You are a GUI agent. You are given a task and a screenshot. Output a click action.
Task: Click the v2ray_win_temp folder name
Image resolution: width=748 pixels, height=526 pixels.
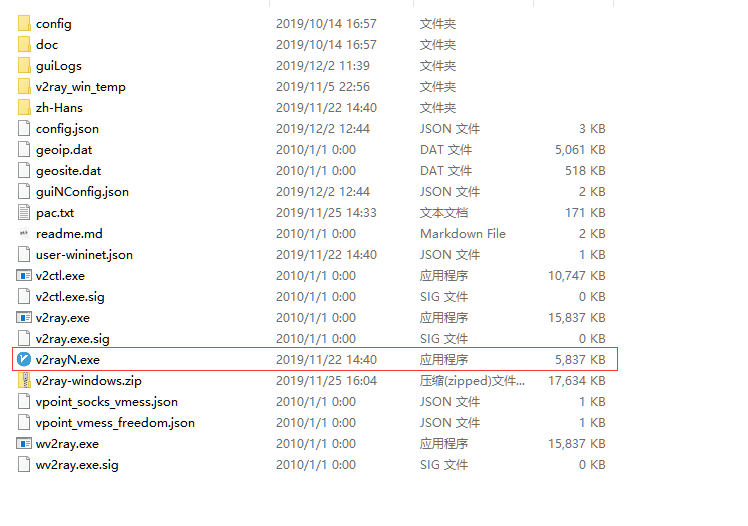[x=80, y=86]
